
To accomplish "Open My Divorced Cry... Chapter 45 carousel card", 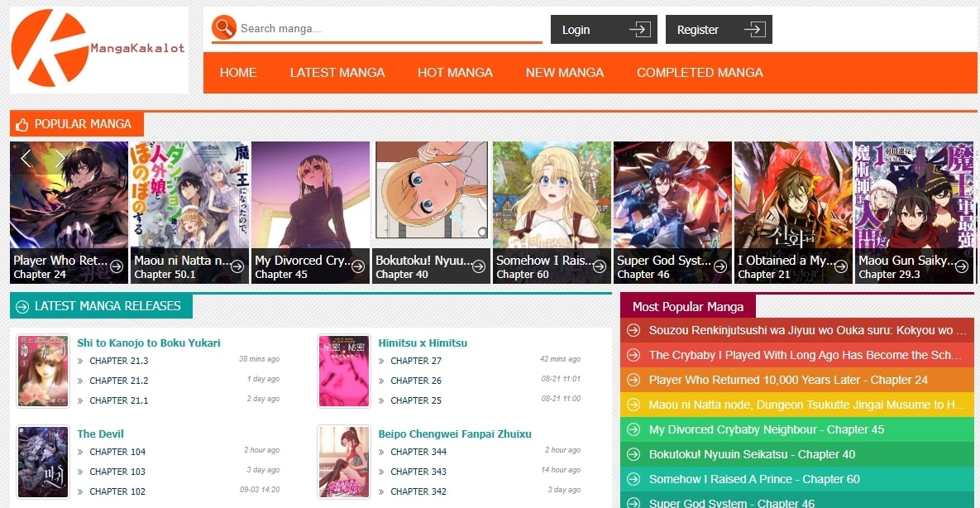I will (311, 213).
